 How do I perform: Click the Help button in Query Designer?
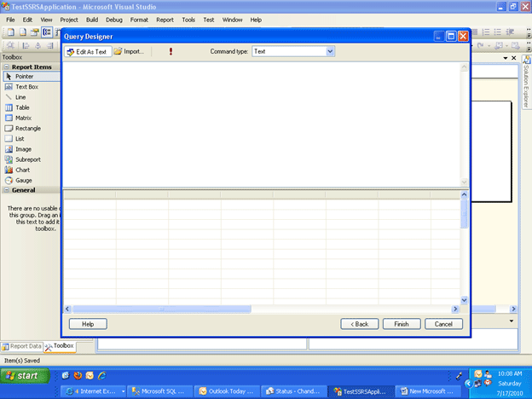pyautogui.click(x=88, y=324)
